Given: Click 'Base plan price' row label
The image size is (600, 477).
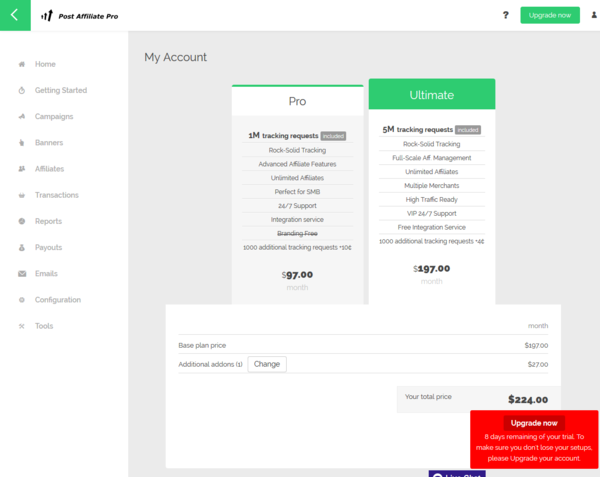Looking at the screenshot, I should (202, 345).
